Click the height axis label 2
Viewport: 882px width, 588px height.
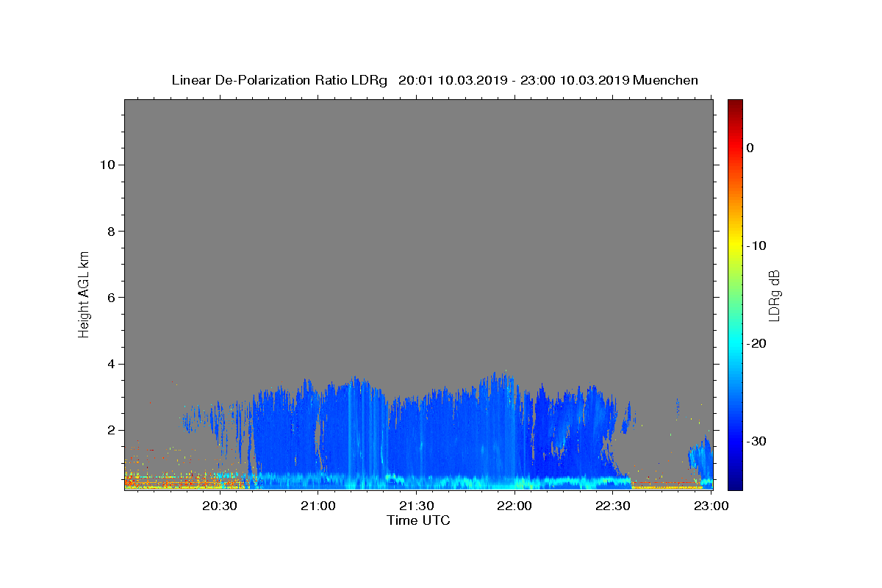click(110, 430)
